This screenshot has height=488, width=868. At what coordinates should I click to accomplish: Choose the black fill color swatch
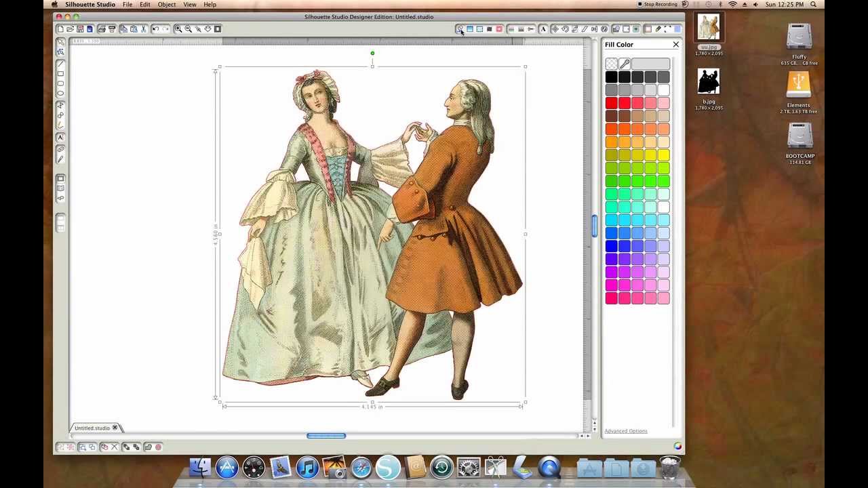click(x=611, y=77)
